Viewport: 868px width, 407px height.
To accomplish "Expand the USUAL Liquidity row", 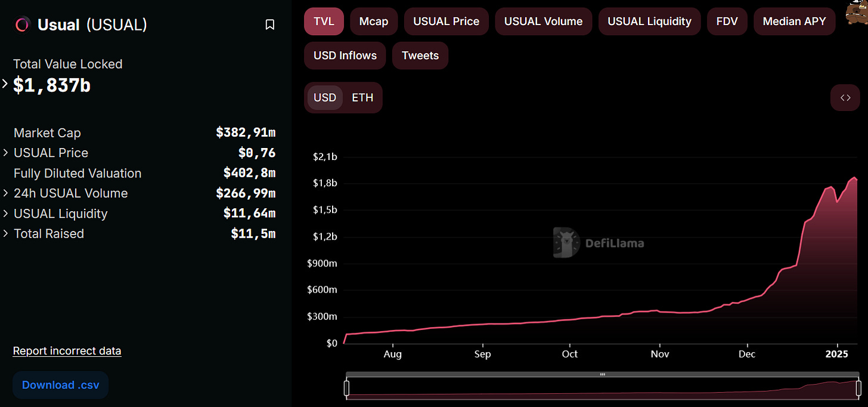I will (x=5, y=214).
